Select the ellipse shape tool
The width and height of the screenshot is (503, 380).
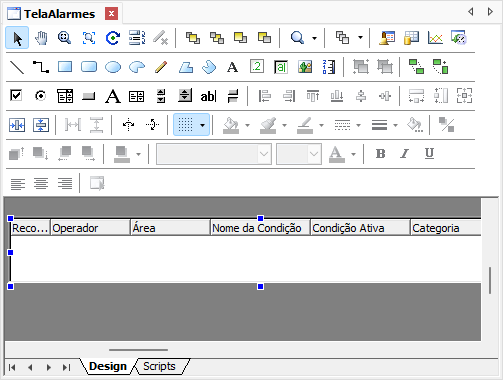click(113, 67)
